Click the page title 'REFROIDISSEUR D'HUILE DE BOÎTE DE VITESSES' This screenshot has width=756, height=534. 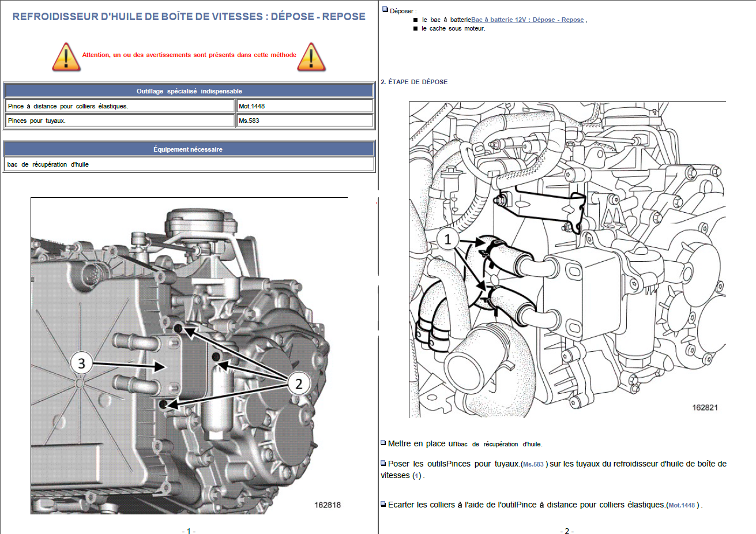189,17
